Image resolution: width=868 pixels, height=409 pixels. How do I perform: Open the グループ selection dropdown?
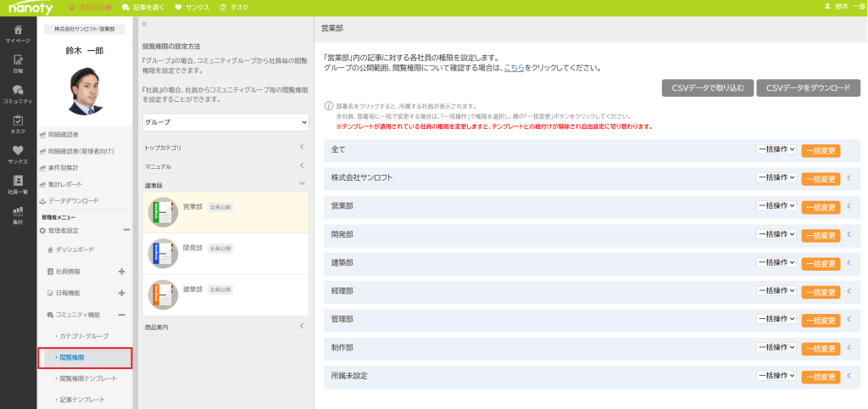pos(225,122)
